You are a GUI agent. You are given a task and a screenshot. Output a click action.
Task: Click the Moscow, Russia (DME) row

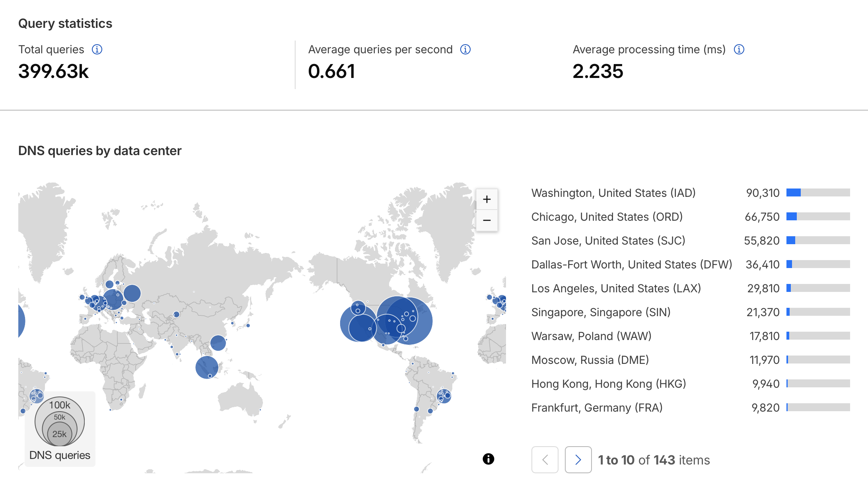(x=590, y=360)
